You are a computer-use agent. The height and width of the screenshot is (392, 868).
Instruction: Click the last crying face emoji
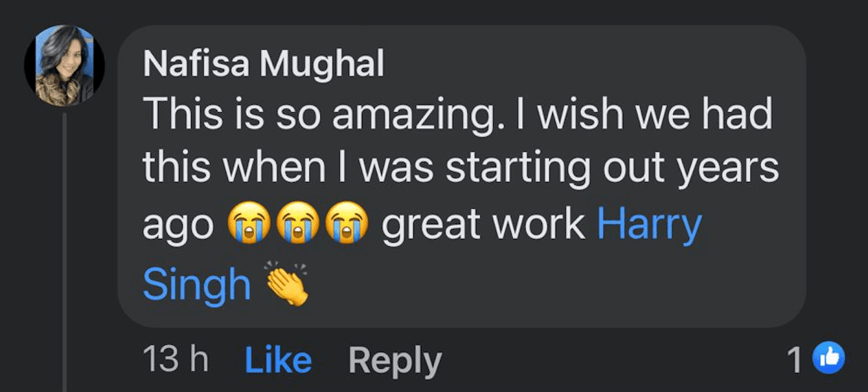[347, 225]
